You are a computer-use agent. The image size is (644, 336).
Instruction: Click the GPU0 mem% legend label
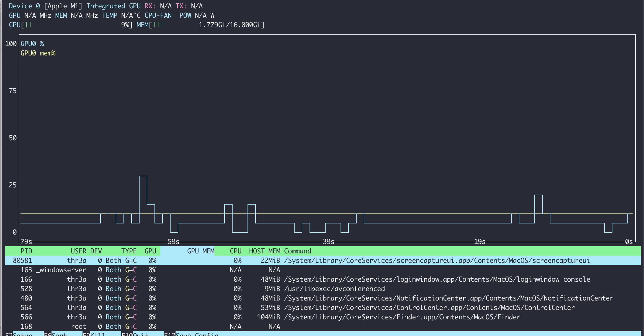(x=38, y=53)
